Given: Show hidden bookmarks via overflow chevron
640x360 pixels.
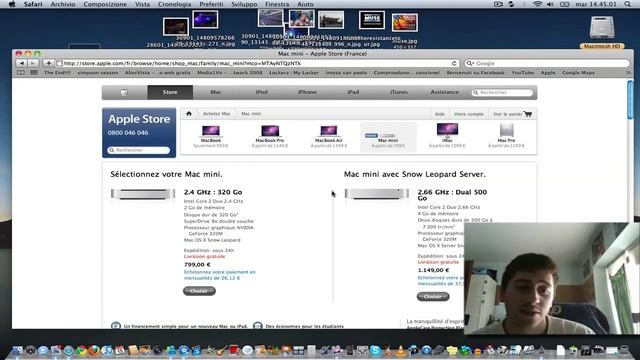Looking at the screenshot, I should pos(628,73).
